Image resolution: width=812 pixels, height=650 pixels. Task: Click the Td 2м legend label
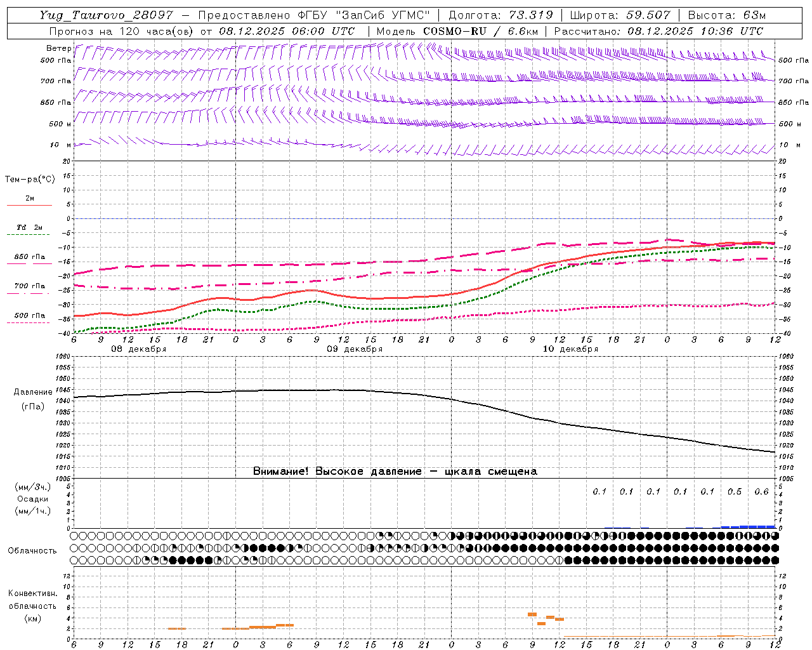(30, 227)
